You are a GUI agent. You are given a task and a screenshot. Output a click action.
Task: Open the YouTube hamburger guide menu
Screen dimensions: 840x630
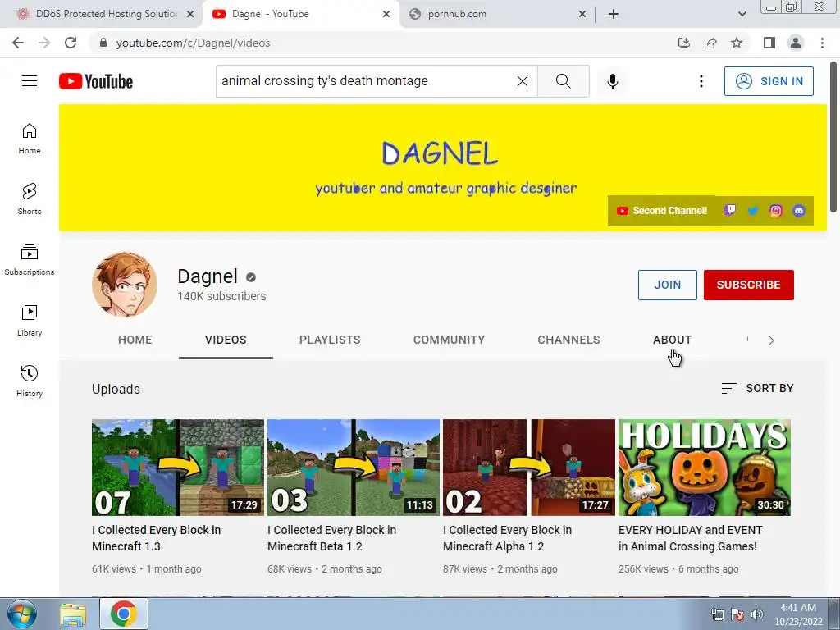30,81
